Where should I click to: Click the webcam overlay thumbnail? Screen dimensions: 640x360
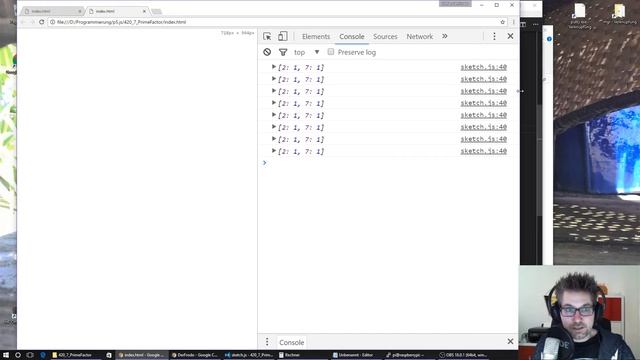(580, 313)
